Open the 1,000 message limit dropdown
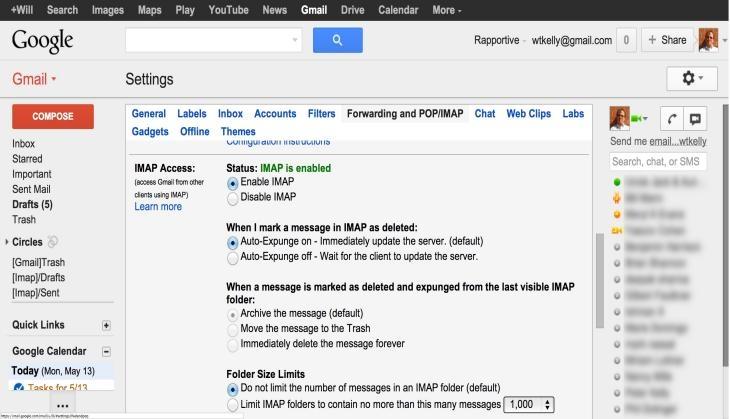 pyautogui.click(x=529, y=405)
